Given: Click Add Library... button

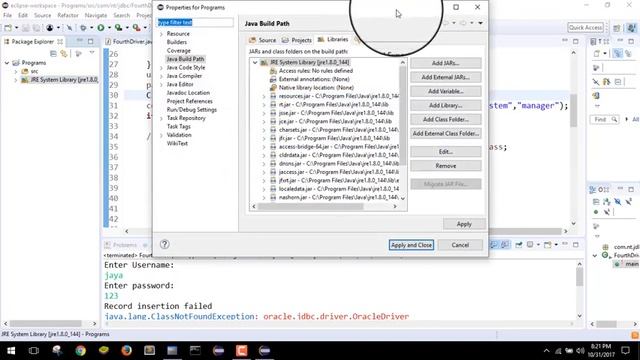Looking at the screenshot, I should pyautogui.click(x=446, y=105).
